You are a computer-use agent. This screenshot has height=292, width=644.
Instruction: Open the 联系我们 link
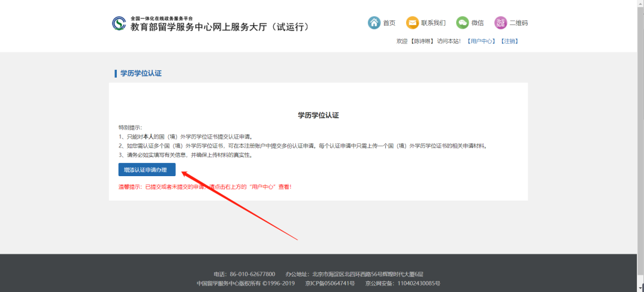coord(434,23)
